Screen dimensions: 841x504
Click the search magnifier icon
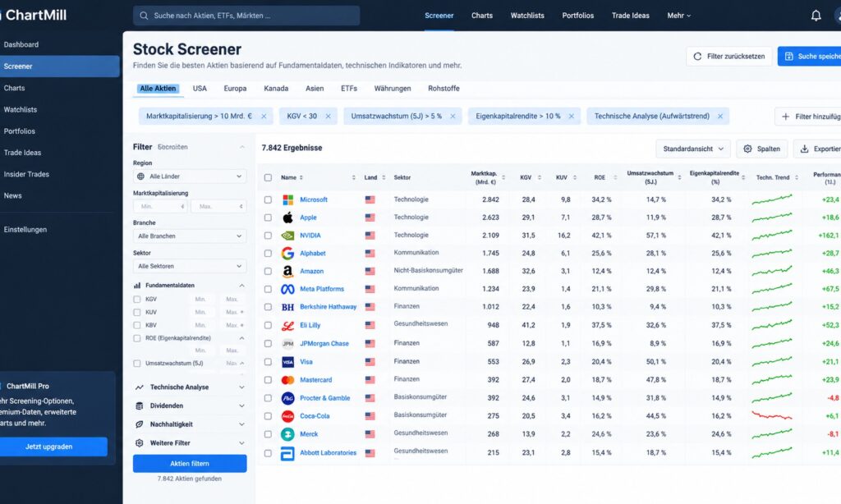coord(144,16)
